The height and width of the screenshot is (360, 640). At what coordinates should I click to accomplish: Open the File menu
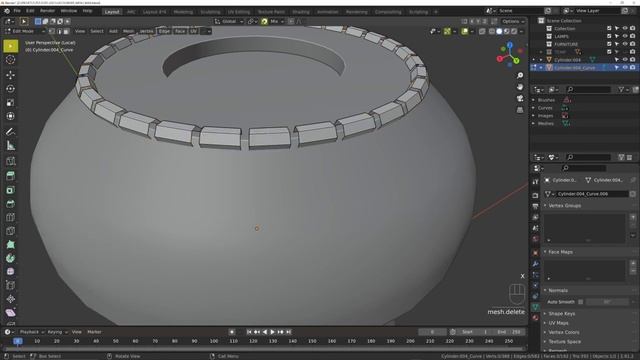pos(17,11)
